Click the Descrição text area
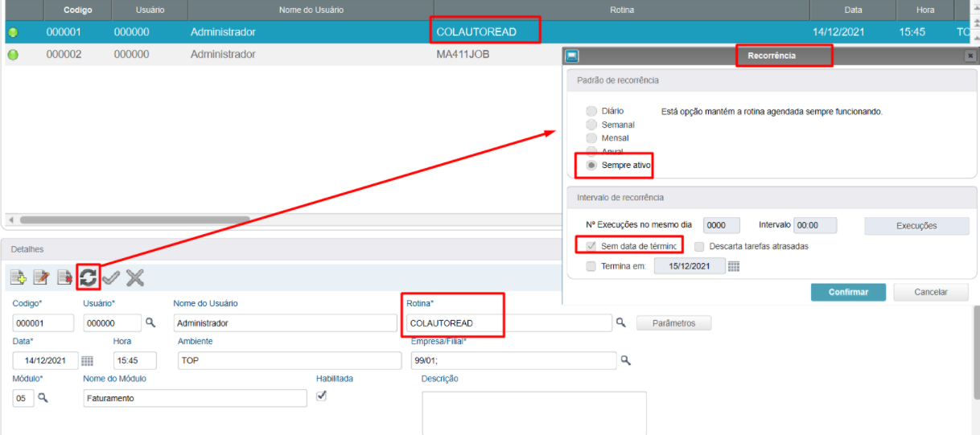 (534, 413)
